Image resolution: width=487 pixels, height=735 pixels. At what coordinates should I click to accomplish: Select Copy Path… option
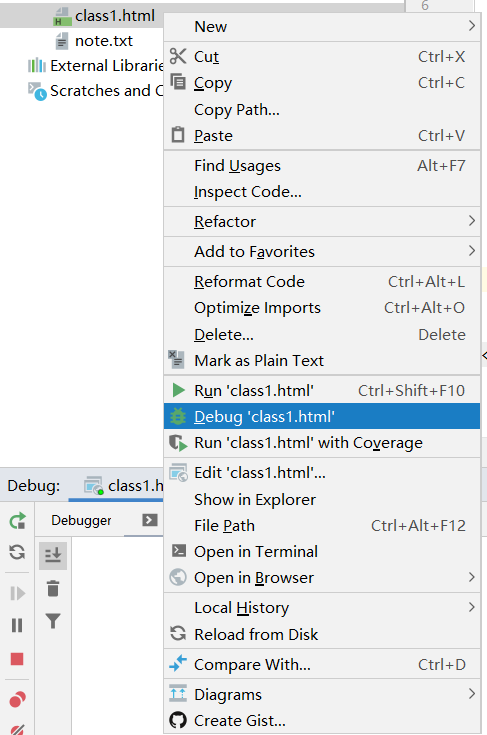point(322,109)
